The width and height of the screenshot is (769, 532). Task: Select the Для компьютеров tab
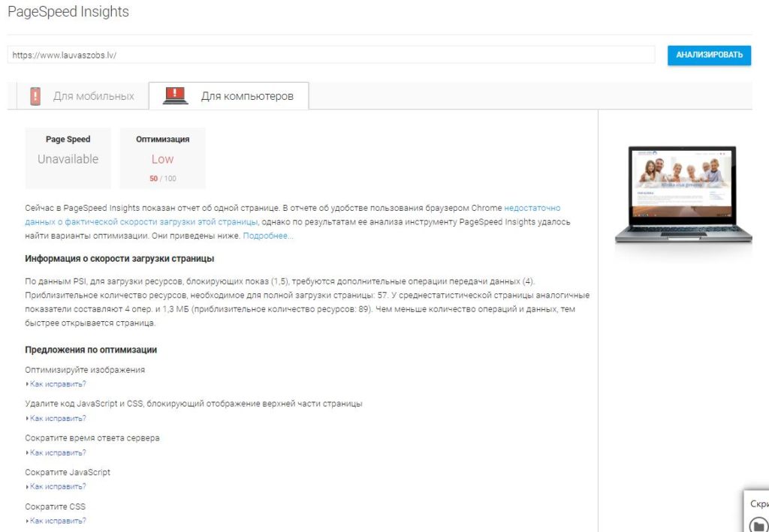pos(246,96)
